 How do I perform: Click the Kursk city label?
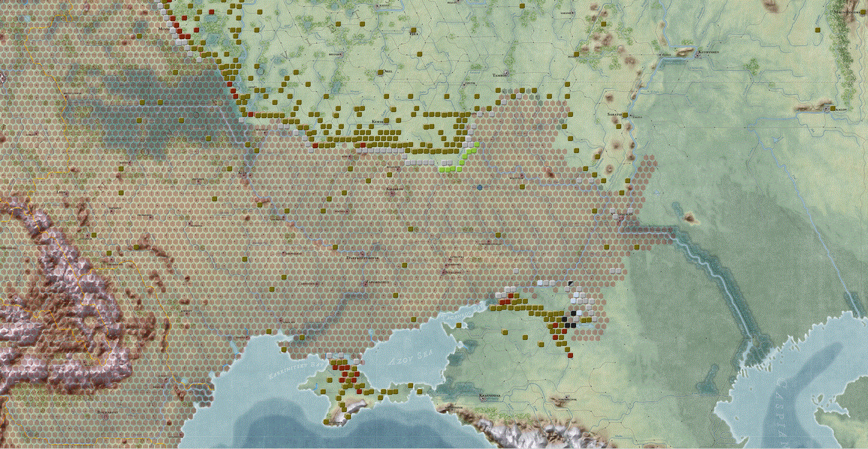pos(378,121)
